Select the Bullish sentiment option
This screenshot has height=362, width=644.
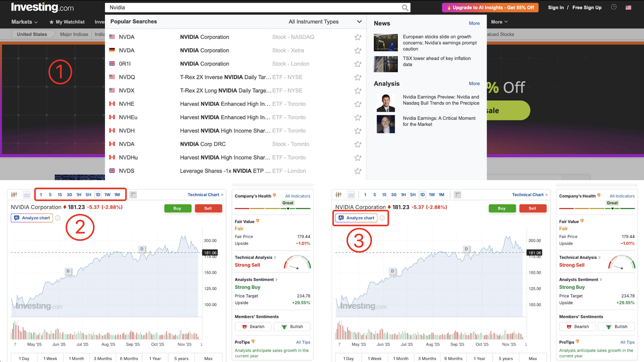pos(292,326)
